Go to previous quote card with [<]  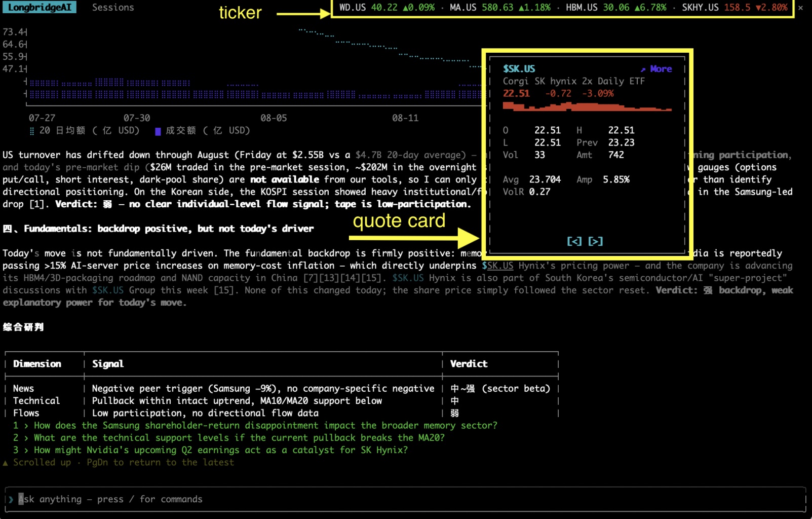pos(574,241)
